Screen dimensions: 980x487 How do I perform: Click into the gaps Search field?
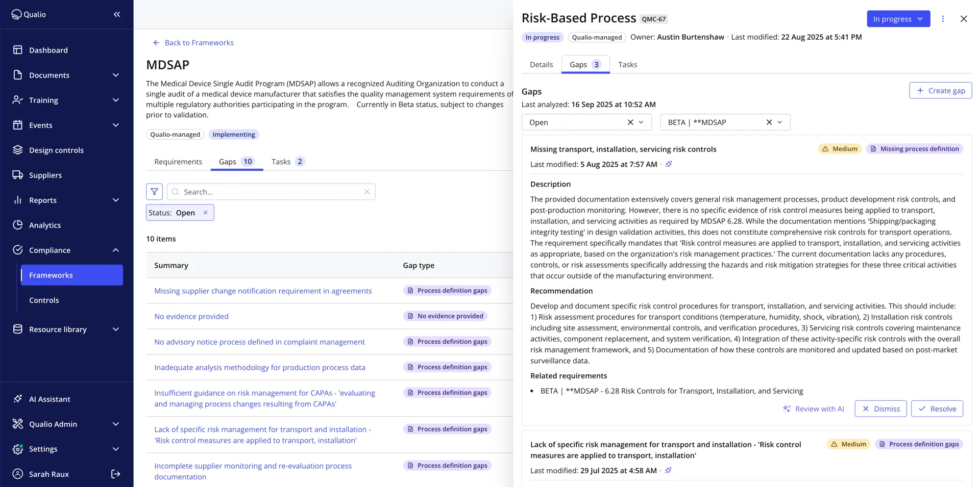(271, 192)
